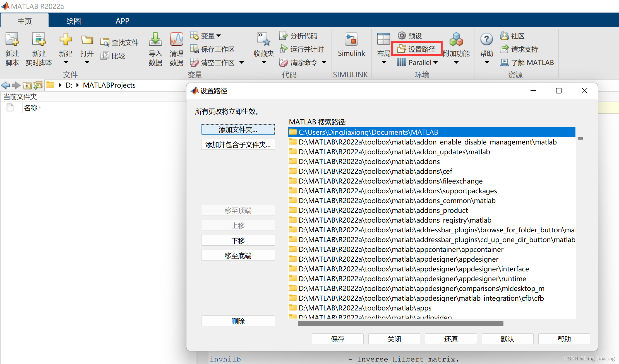This screenshot has width=619, height=364.
Task: Expand the Parallel dropdown
Action: point(436,62)
